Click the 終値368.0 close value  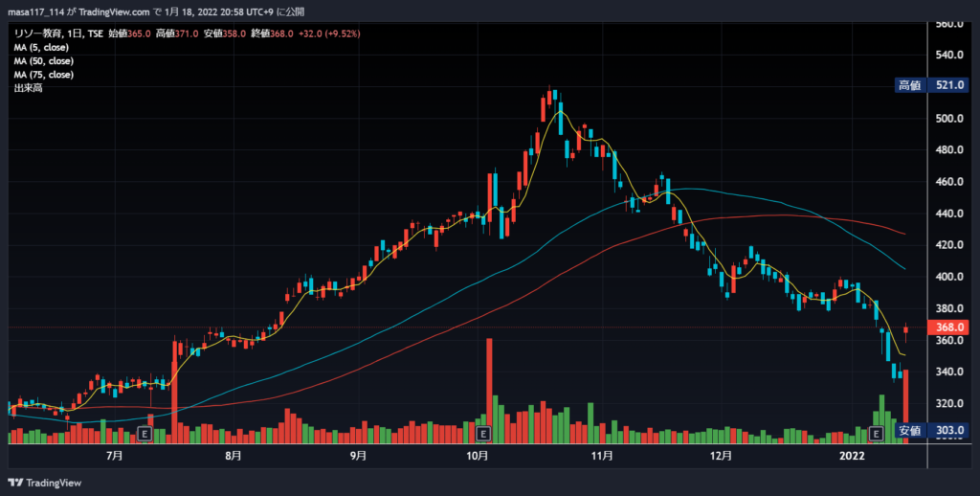point(272,34)
